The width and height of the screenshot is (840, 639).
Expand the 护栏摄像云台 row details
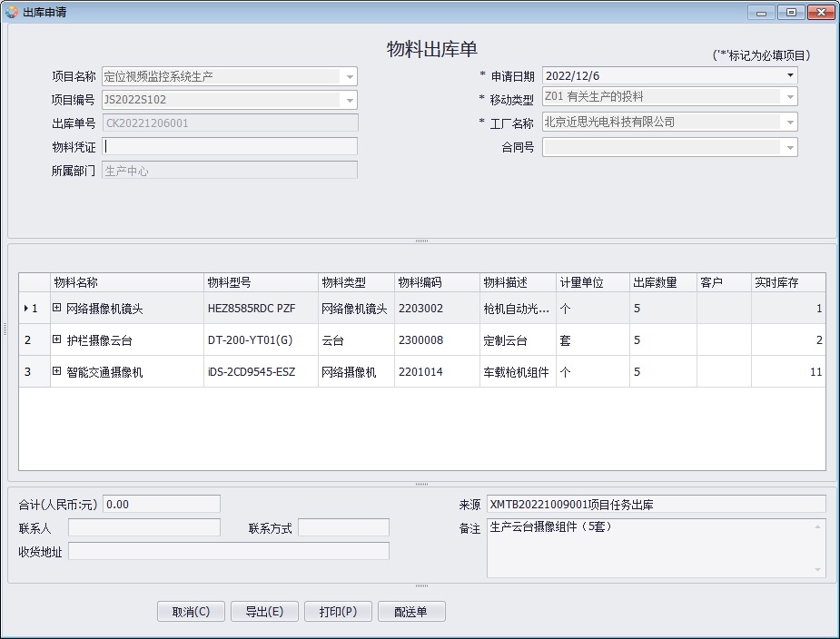click(56, 340)
